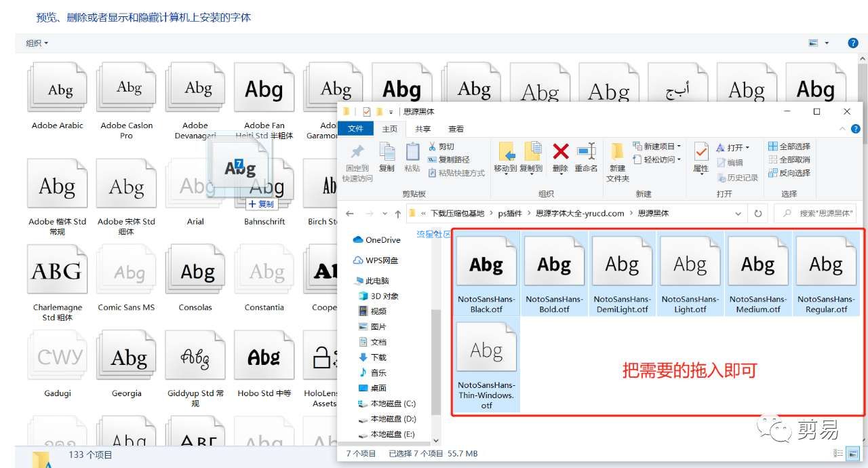Open Move to (移动到) dropdown
Image resolution: width=868 pixels, height=468 pixels.
[x=505, y=173]
